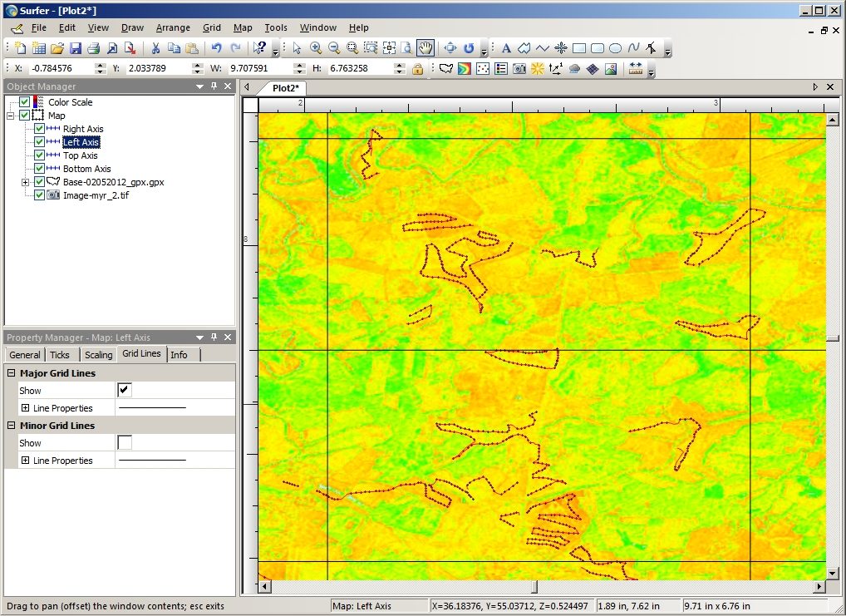This screenshot has width=846, height=616.
Task: Expand the Base-02052012_gpx.gpx tree node
Action: click(26, 183)
